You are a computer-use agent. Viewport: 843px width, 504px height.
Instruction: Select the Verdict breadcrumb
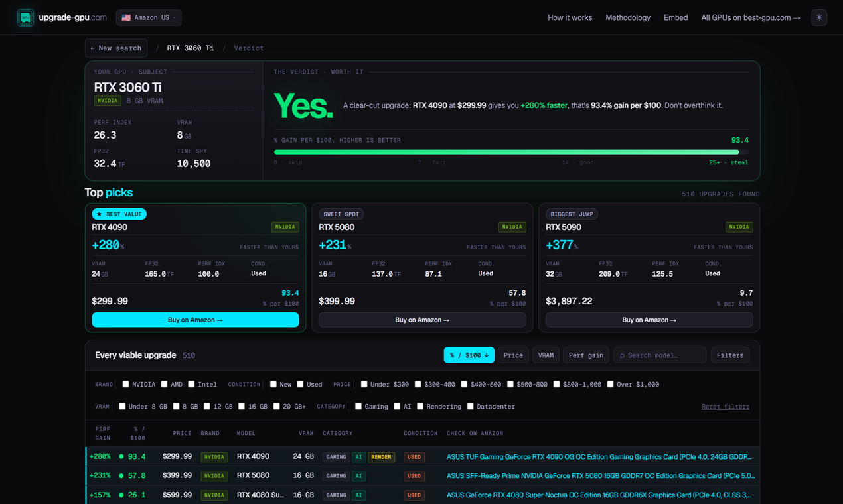[249, 48]
